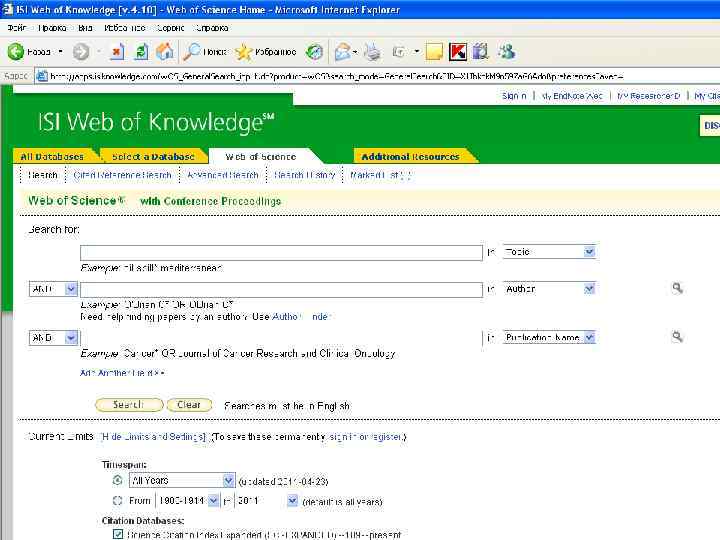Screen dimensions: 720x540
Task: Open the Back button history dropdown arrow
Action: coord(61,51)
